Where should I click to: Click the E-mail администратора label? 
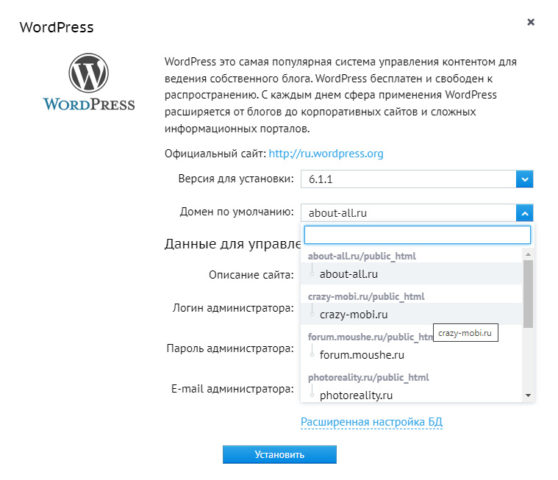point(233,389)
